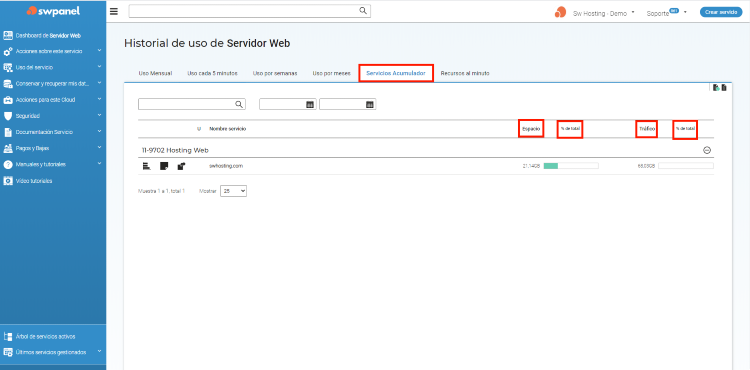Viewport: 750px width, 370px height.
Task: Open the Sw Hosting - Demo account dropdown
Action: pyautogui.click(x=605, y=13)
